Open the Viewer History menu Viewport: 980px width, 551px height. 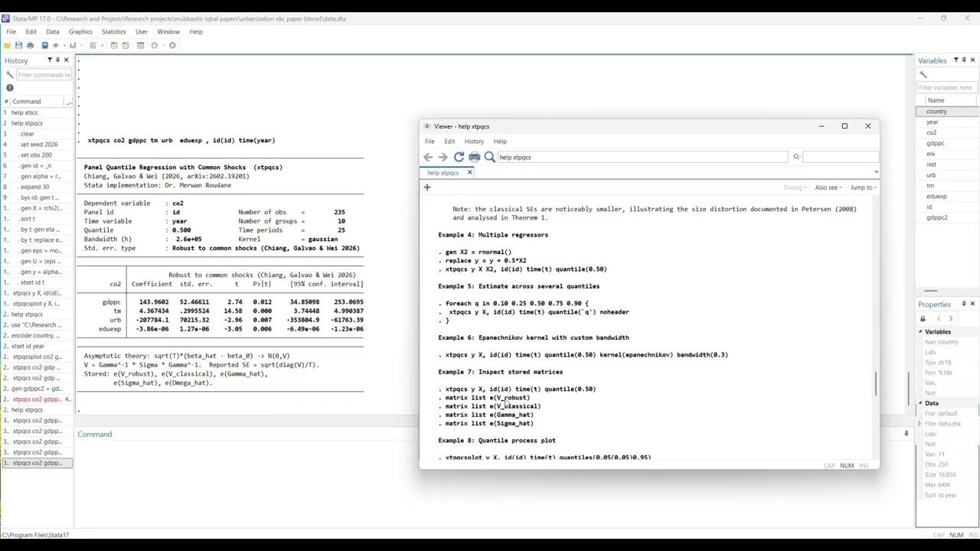click(x=474, y=142)
